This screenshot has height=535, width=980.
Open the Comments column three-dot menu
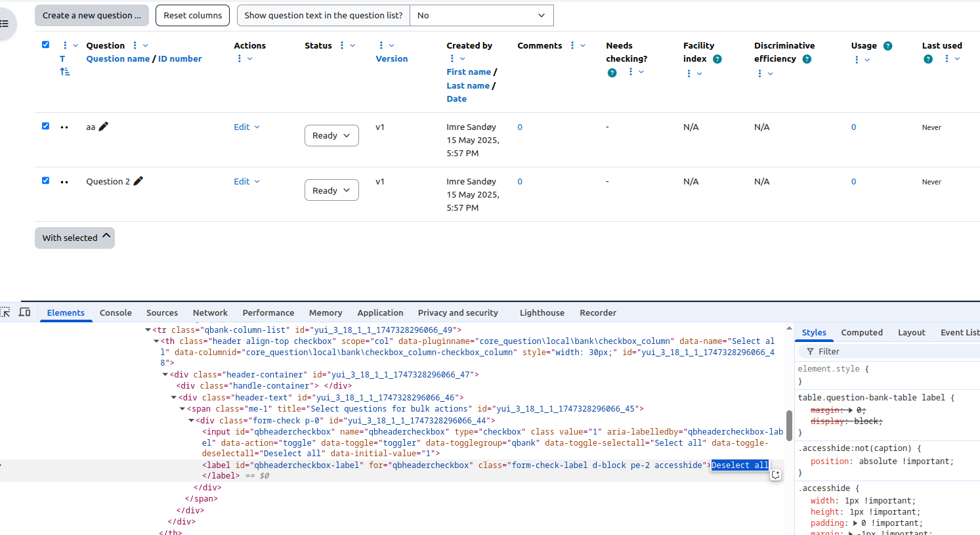tap(572, 45)
